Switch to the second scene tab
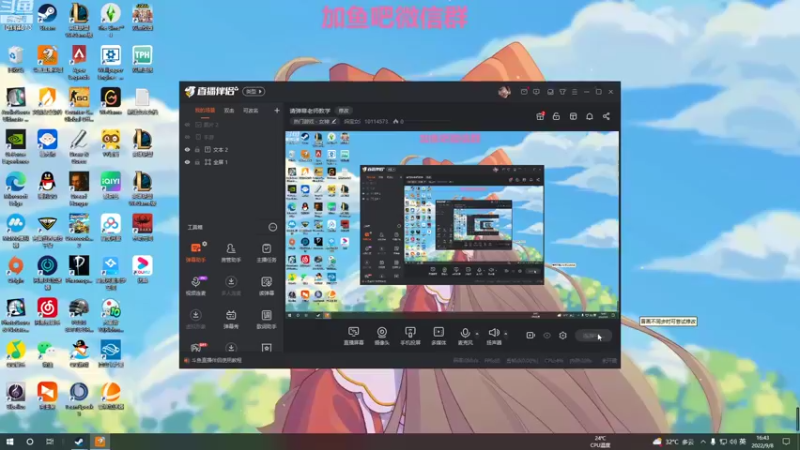The height and width of the screenshot is (450, 800). click(x=229, y=111)
